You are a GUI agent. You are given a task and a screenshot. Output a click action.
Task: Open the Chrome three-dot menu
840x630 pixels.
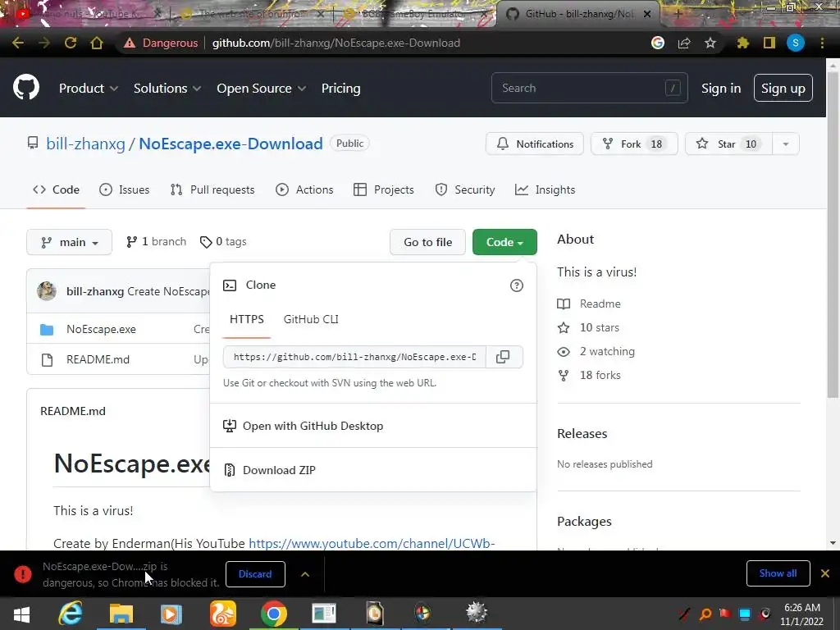point(822,43)
